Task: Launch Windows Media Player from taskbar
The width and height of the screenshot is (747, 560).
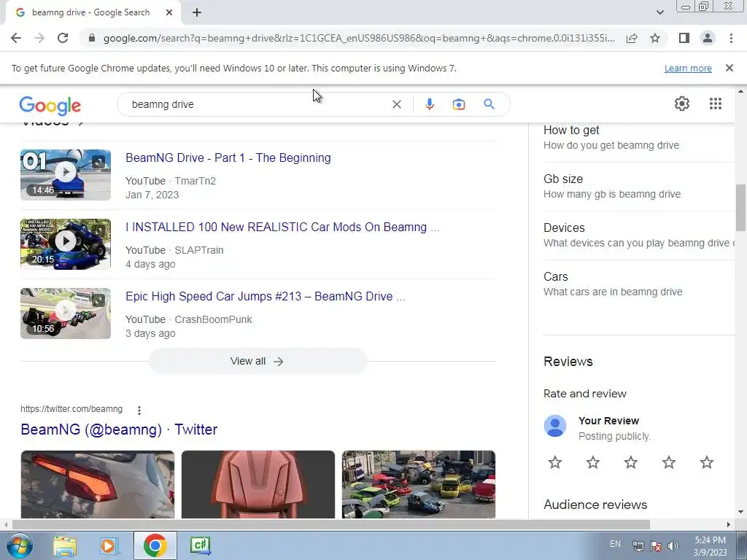Action: [x=108, y=546]
